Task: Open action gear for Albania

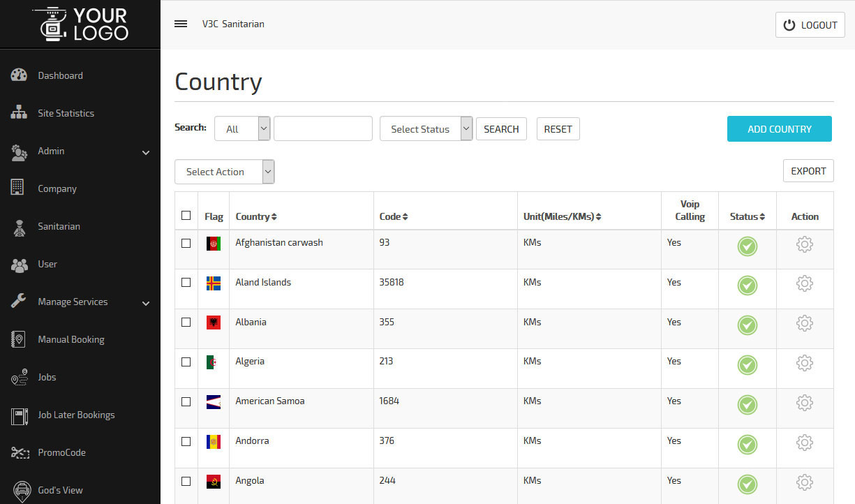Action: click(x=805, y=323)
